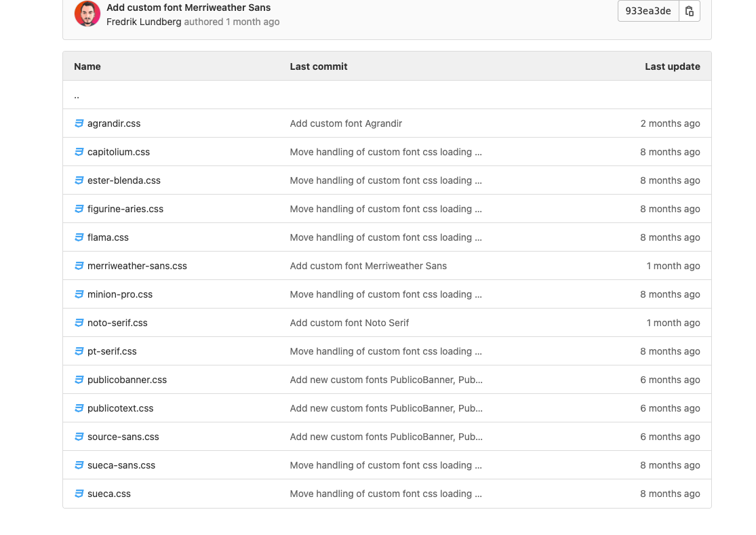This screenshot has width=756, height=535.
Task: Click 8 months ago in flama.css row
Action: click(x=670, y=237)
